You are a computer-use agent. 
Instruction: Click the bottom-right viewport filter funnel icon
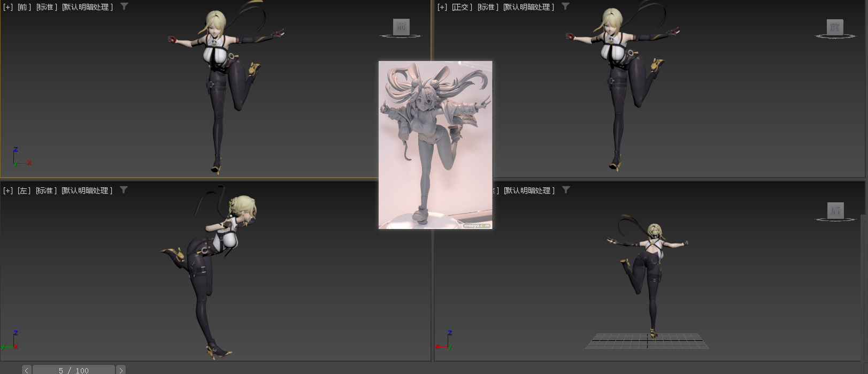coord(566,190)
